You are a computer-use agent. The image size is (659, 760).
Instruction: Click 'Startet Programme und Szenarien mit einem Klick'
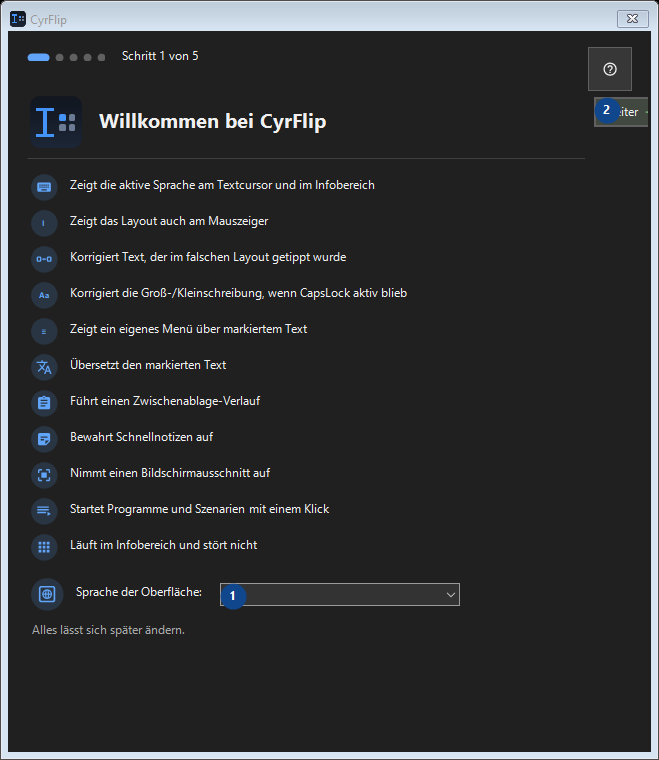(199, 509)
